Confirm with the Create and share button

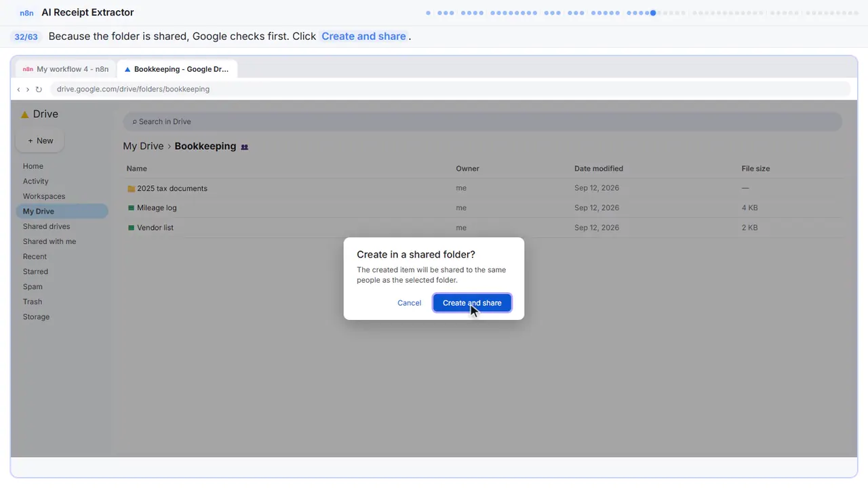tap(472, 303)
